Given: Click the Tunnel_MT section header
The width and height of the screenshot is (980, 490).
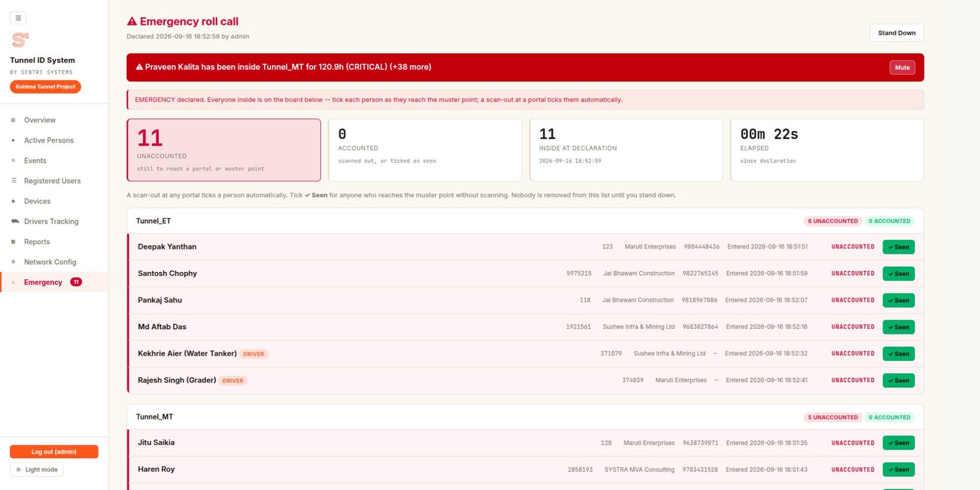Looking at the screenshot, I should [525, 417].
